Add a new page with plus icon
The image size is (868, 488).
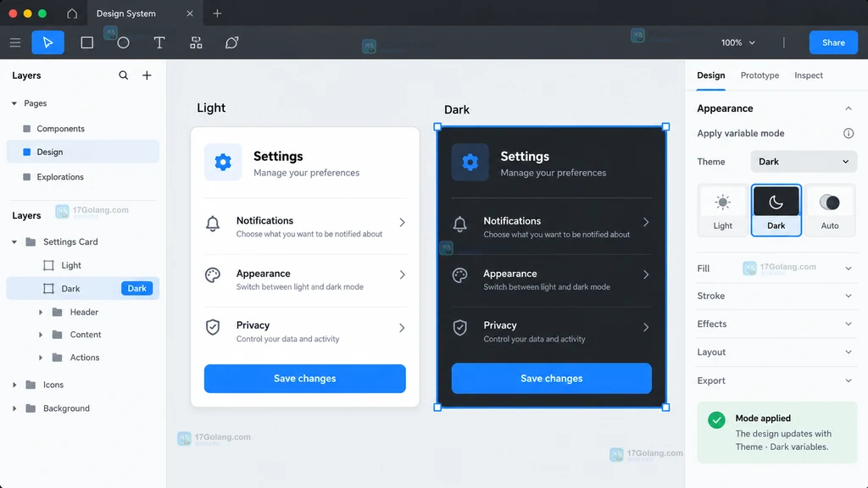[x=147, y=75]
